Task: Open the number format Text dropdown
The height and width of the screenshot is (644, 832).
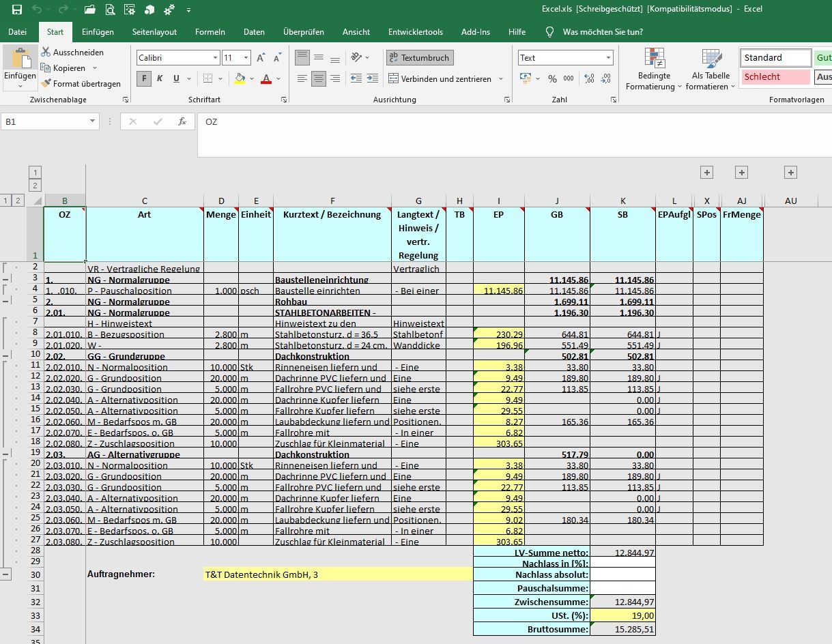Action: click(607, 58)
